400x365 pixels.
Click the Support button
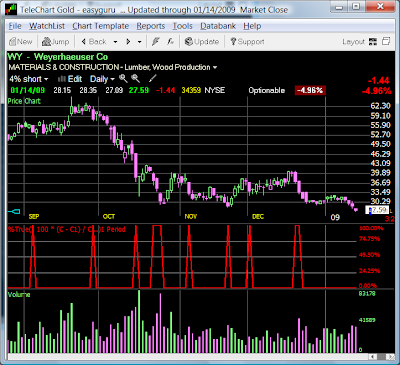(247, 42)
